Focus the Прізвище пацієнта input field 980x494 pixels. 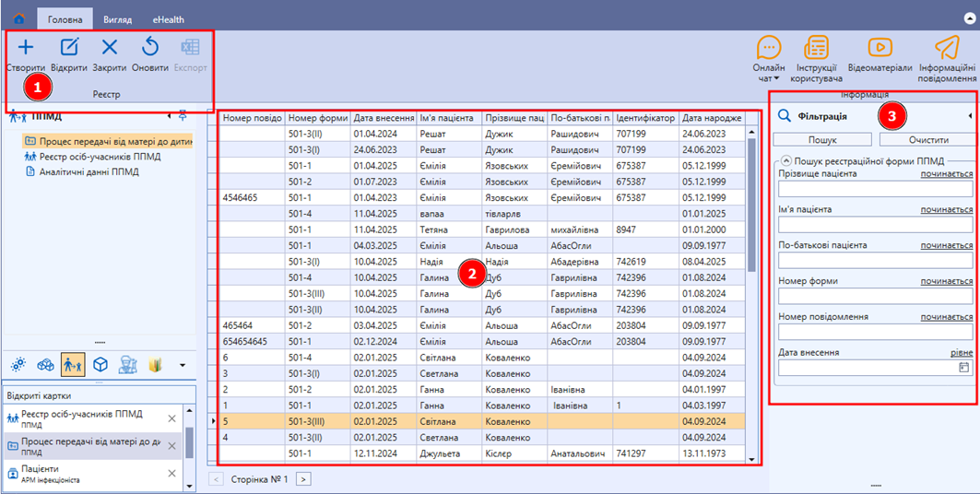(x=875, y=189)
